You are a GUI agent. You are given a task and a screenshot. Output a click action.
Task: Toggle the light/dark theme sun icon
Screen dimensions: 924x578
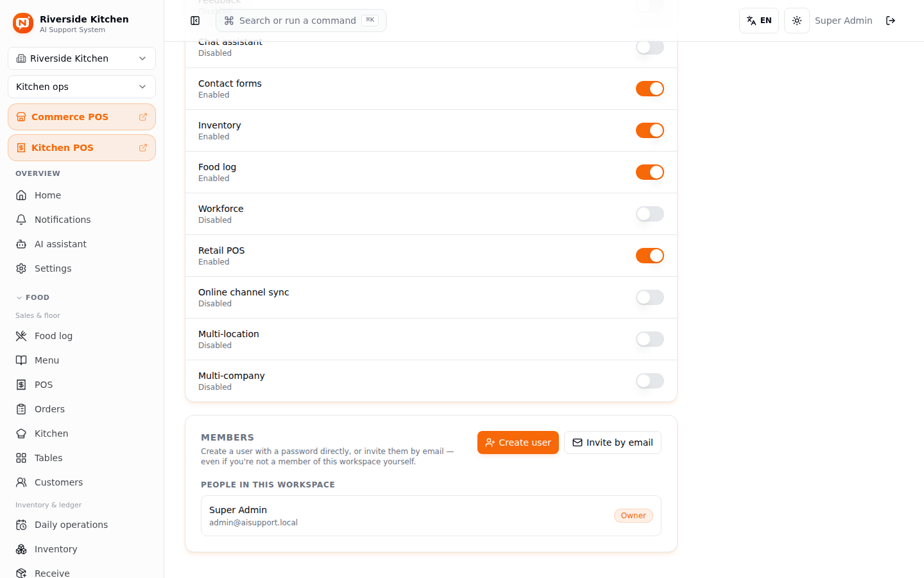coord(797,21)
